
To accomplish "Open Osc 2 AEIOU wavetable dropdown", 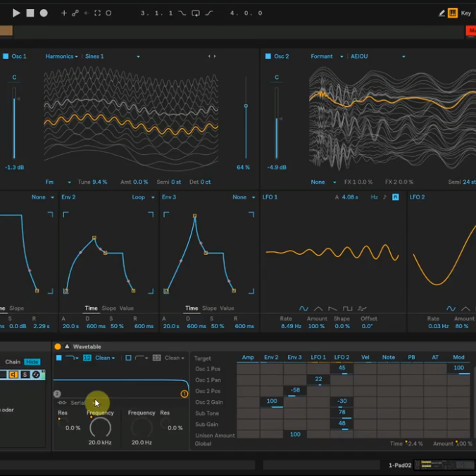I will click(378, 56).
